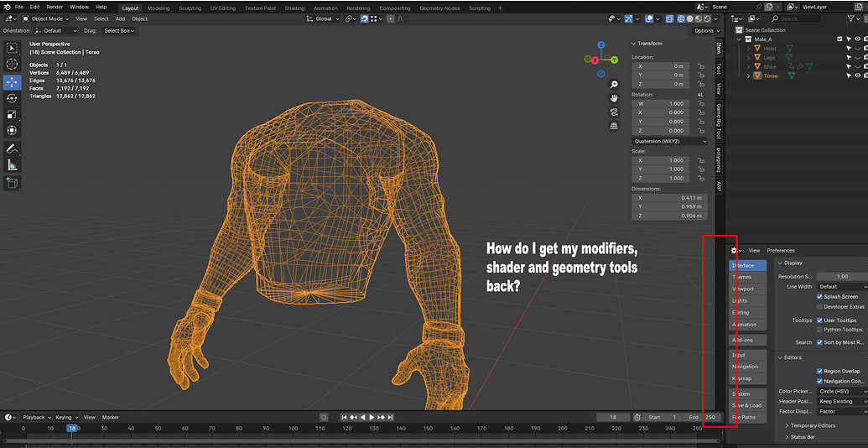The height and width of the screenshot is (448, 868).
Task: Select the Add Cube tool
Action: click(13, 183)
